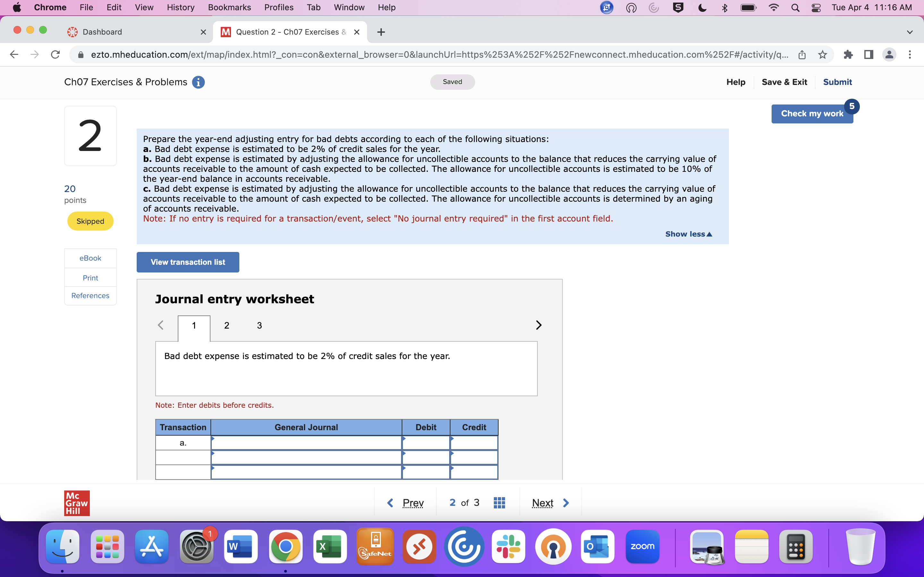Expand the Chrome tab search chevron
This screenshot has width=924, height=577.
[x=910, y=32]
